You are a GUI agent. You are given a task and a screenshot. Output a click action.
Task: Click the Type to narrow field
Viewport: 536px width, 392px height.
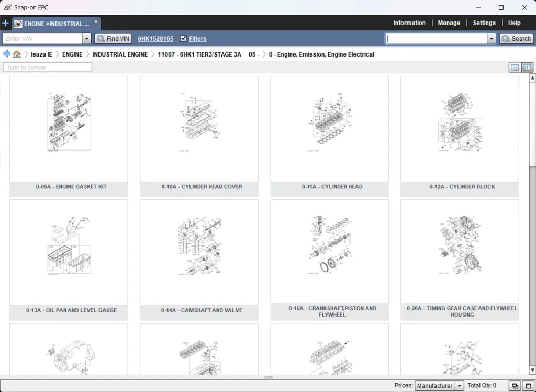(48, 67)
